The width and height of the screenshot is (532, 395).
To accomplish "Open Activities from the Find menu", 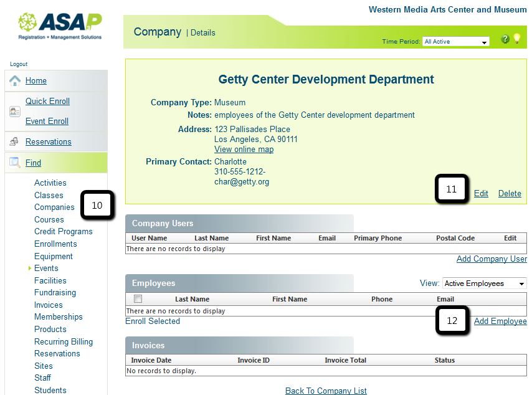I will pos(50,183).
